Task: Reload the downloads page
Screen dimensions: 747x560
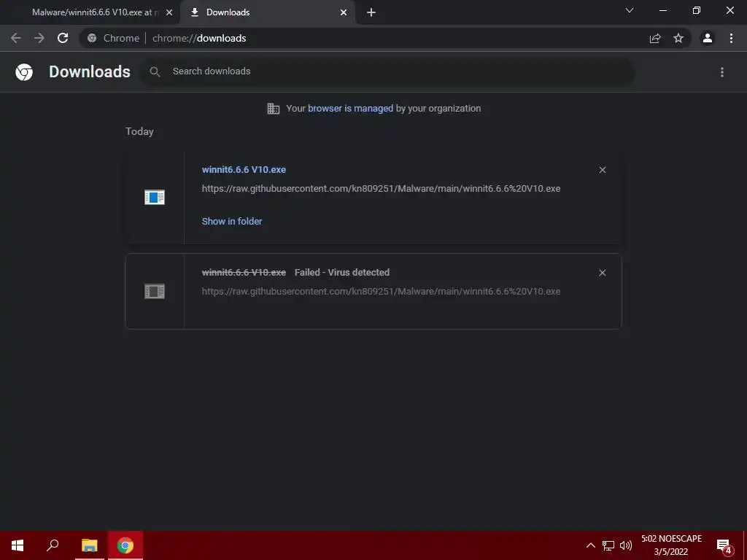Action: [x=63, y=38]
